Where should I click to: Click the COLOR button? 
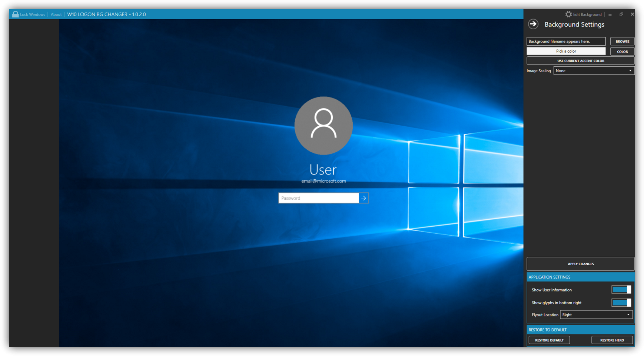pyautogui.click(x=622, y=51)
